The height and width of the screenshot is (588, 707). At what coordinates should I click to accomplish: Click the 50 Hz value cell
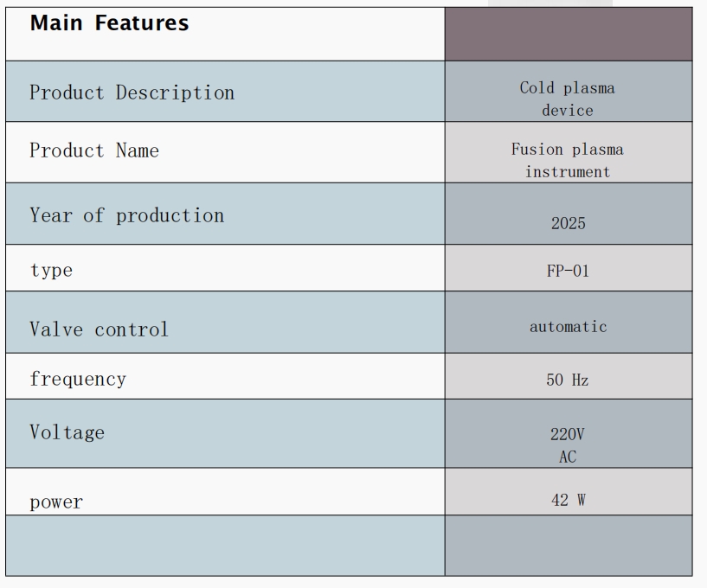569,376
